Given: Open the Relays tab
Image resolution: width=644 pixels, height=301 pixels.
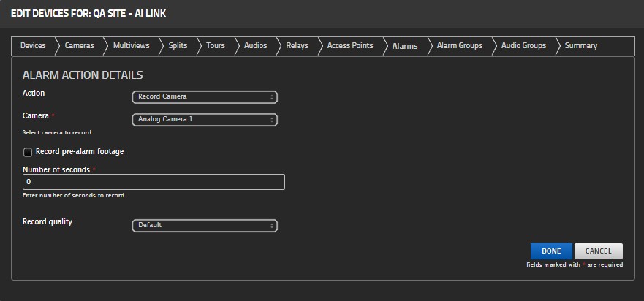Looking at the screenshot, I should [297, 46].
